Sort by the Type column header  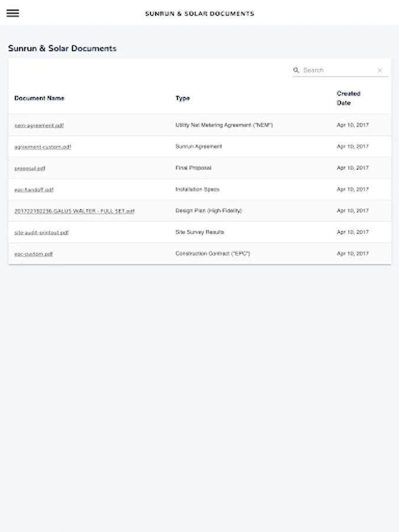(183, 98)
